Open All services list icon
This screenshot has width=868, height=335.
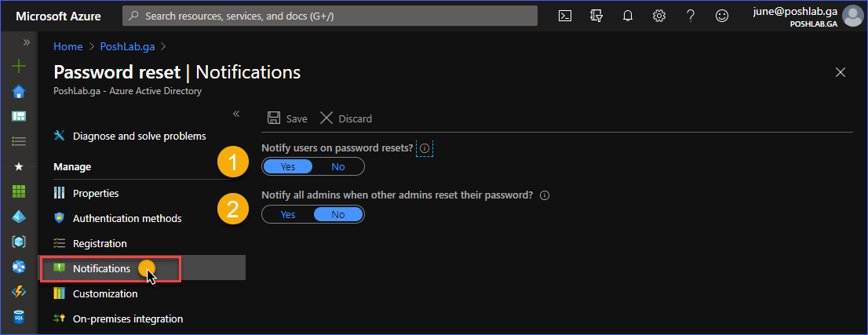coord(19,142)
